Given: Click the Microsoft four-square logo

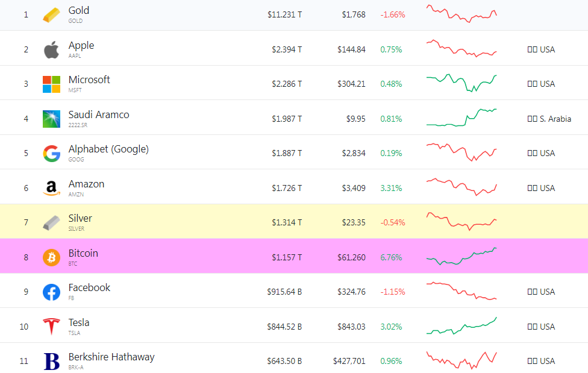Looking at the screenshot, I should (51, 84).
